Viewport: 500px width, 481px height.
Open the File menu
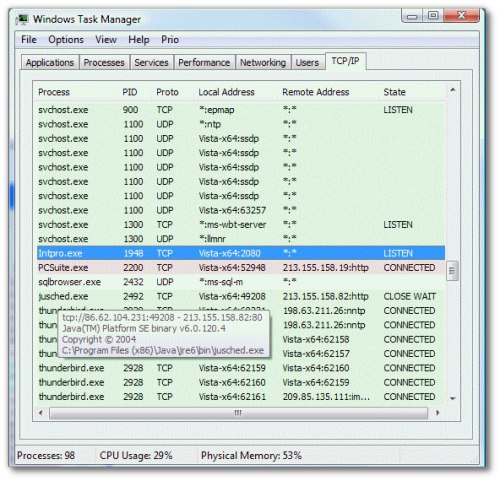pyautogui.click(x=29, y=40)
